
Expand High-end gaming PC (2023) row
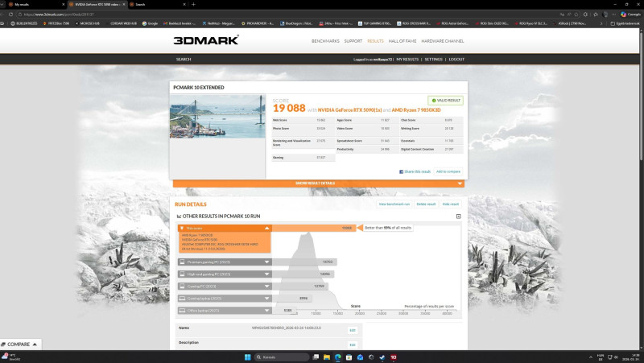(x=225, y=274)
